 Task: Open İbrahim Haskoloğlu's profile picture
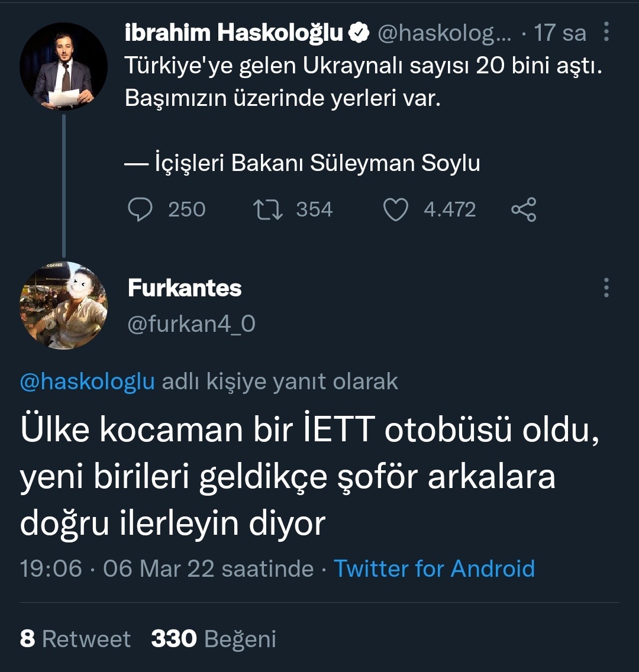(x=64, y=66)
